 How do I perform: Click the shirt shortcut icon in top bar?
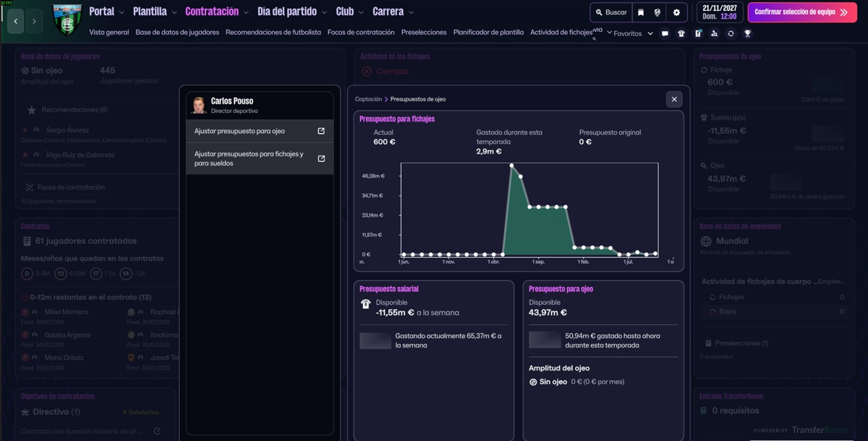coord(681,33)
